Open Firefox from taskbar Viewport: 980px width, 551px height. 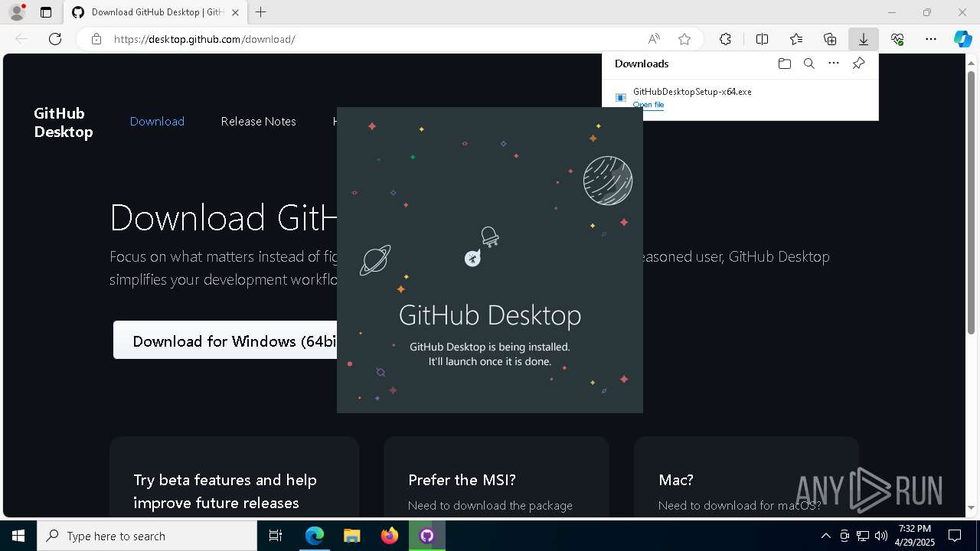[x=389, y=536]
